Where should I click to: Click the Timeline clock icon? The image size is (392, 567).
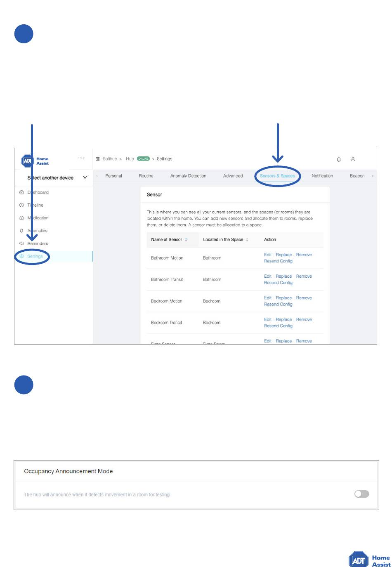[21, 205]
